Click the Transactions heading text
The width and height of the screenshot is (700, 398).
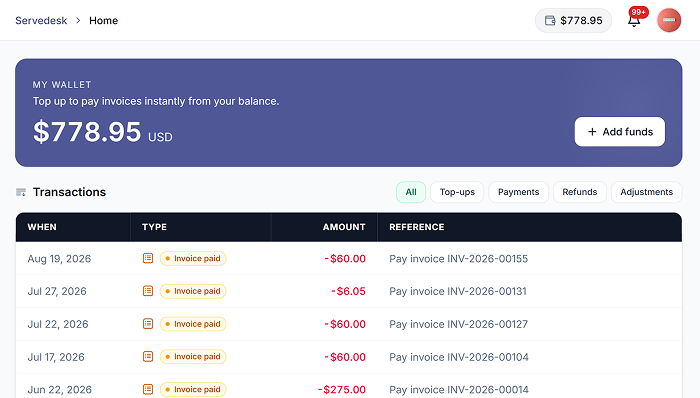coord(69,192)
